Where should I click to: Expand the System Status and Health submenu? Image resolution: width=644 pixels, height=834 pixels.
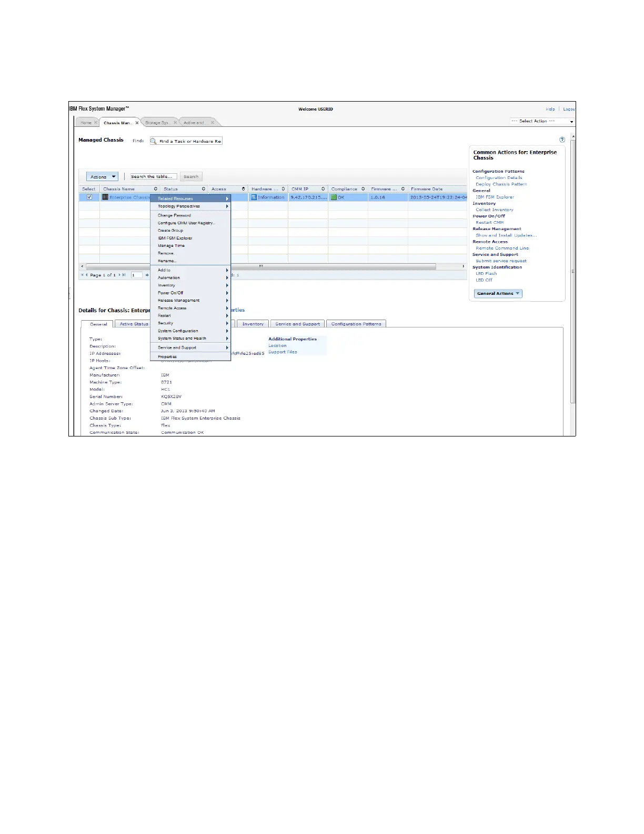tap(190, 339)
